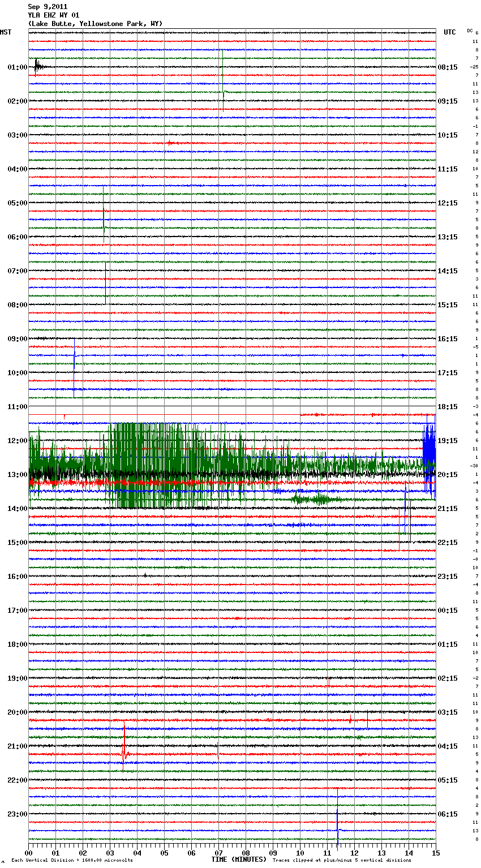Click the '15:15' UTC time label

(448, 305)
